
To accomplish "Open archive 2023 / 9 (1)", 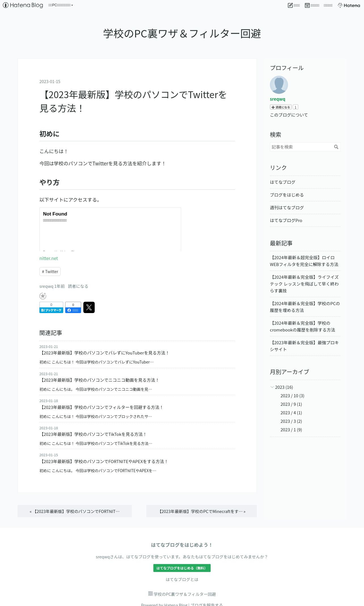I will [x=291, y=404].
